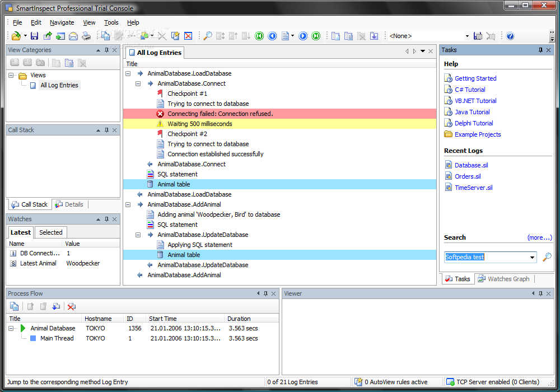Viewport: 560px width, 392px height.
Task: Copy log entries with the toolbar copy icon
Action: (105, 36)
